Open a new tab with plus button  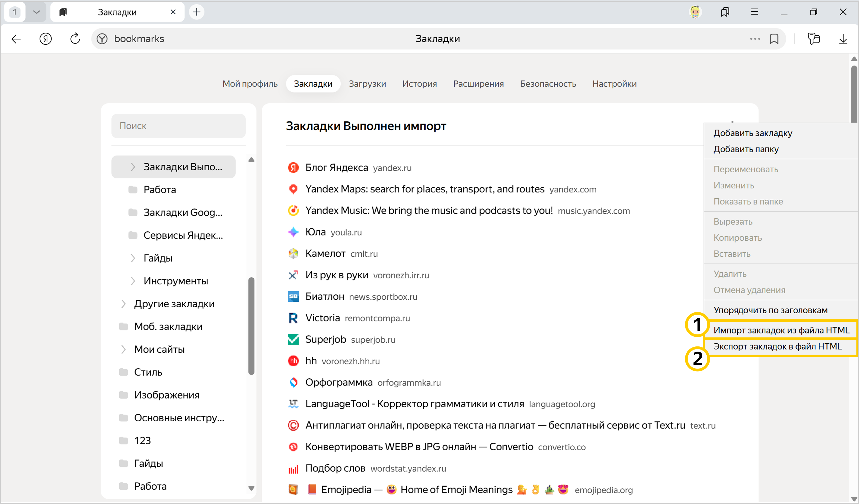pos(197,12)
